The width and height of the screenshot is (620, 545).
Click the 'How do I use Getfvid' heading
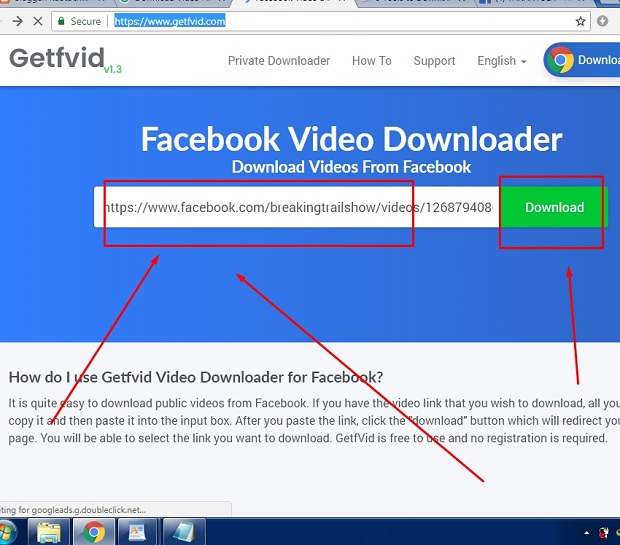click(x=196, y=377)
